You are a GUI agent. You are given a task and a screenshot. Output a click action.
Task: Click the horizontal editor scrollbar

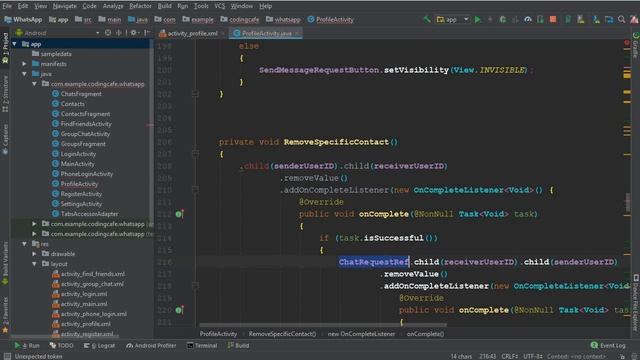click(x=323, y=325)
